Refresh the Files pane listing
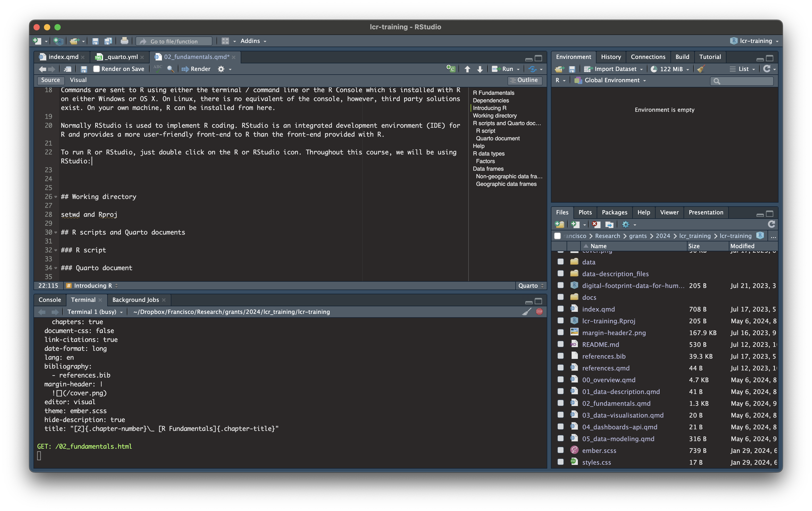This screenshot has width=812, height=511. [x=771, y=224]
